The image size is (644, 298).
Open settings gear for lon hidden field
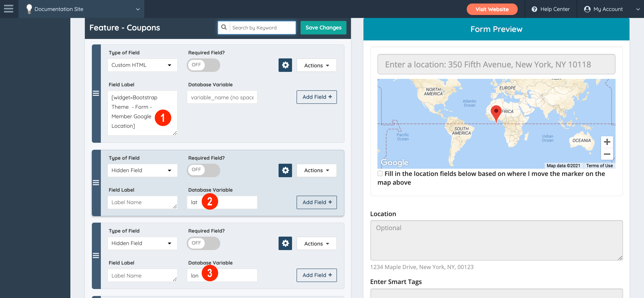coord(285,243)
